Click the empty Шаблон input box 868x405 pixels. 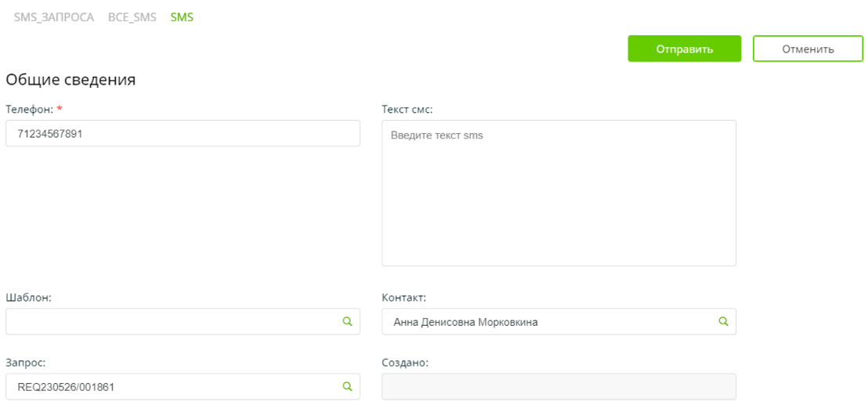[172, 321]
